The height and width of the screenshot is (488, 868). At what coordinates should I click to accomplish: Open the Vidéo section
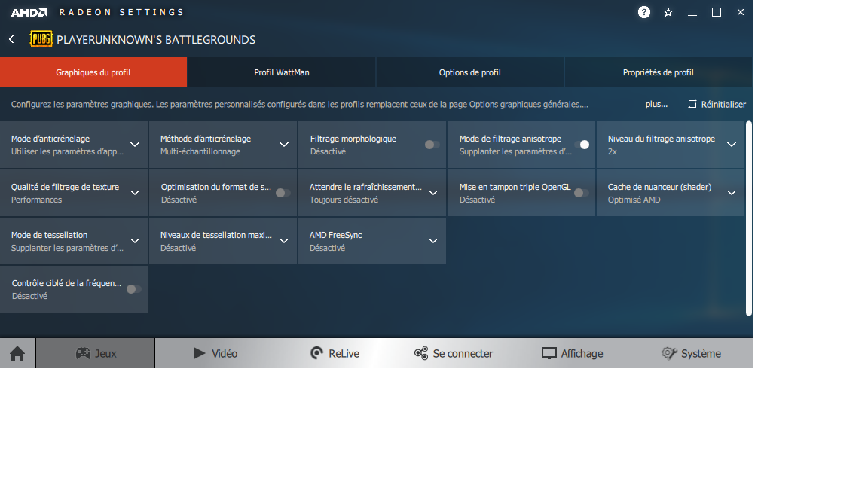point(215,353)
